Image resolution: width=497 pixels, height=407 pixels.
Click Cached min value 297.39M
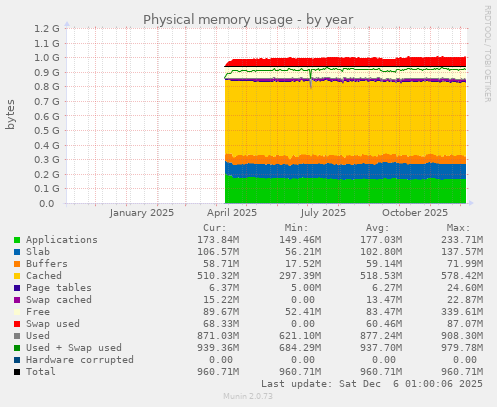pyautogui.click(x=300, y=276)
